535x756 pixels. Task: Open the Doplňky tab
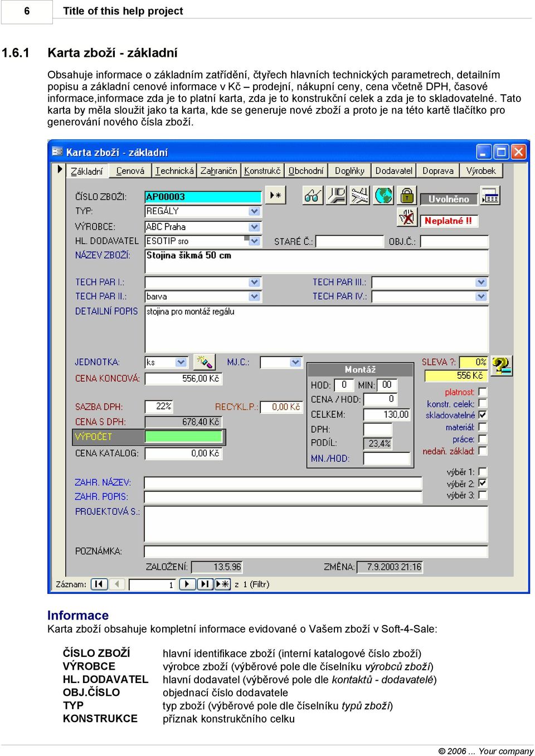coord(350,171)
